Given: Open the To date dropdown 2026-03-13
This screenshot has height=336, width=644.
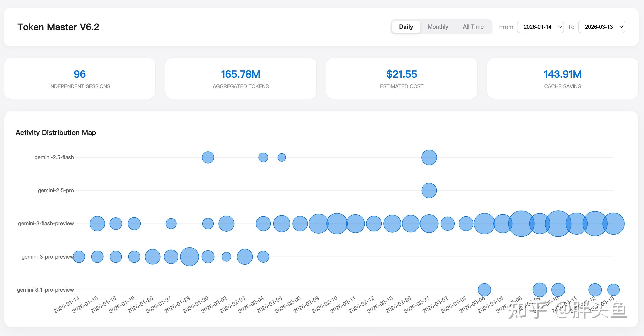Looking at the screenshot, I should 602,27.
